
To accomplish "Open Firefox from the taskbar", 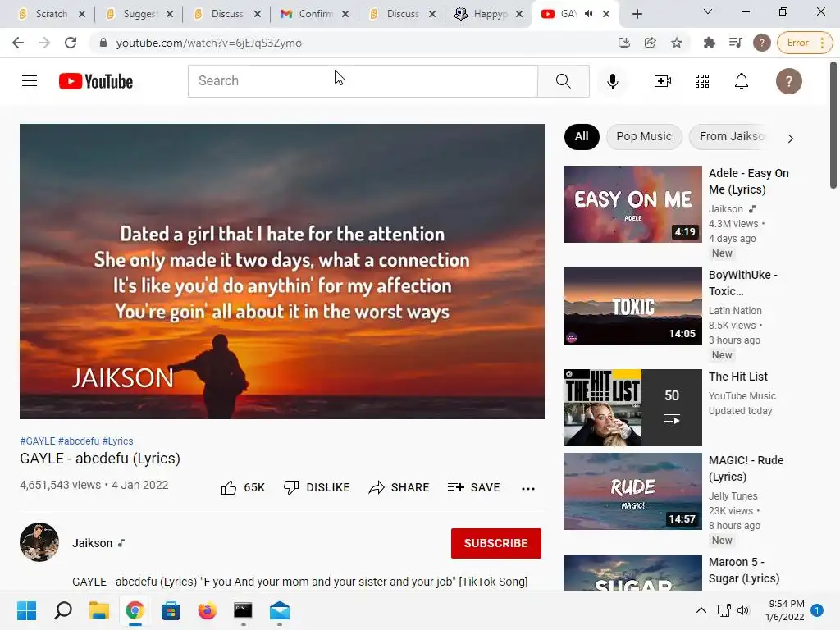I will coord(208,610).
